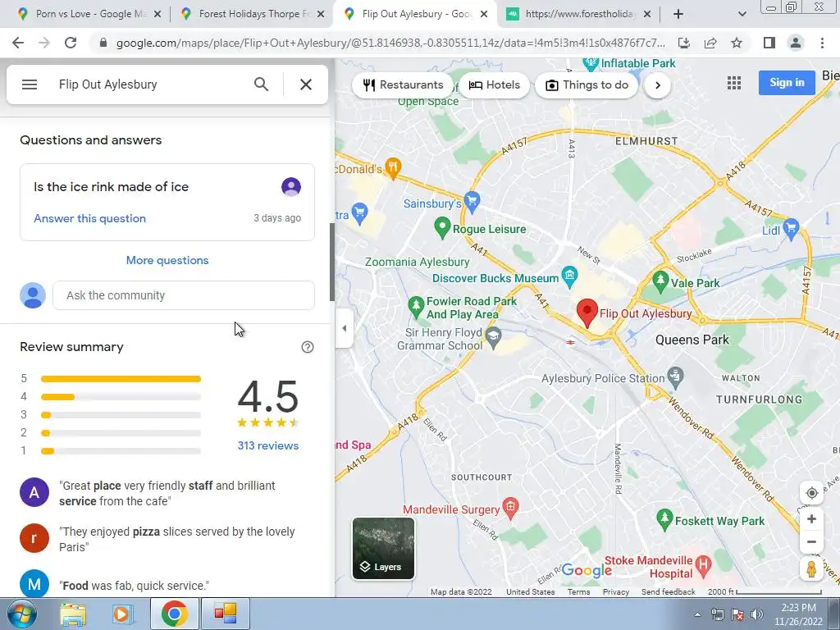Click the question asker's avatar

291,187
